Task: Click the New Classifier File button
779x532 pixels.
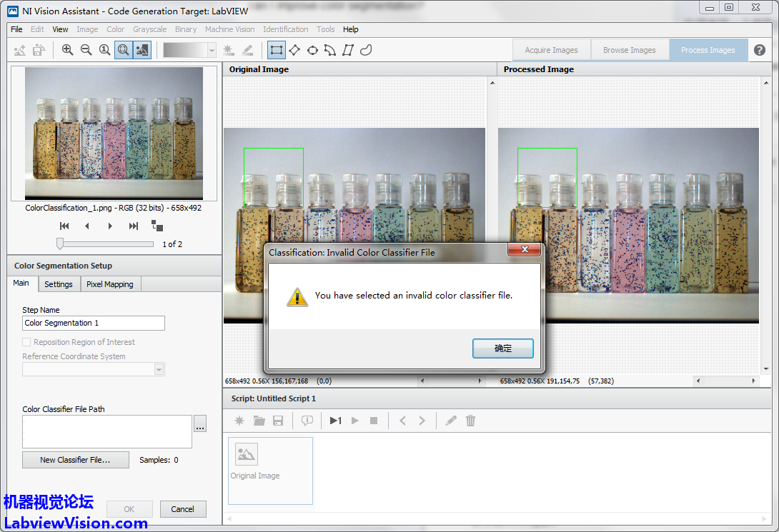Action: point(75,460)
